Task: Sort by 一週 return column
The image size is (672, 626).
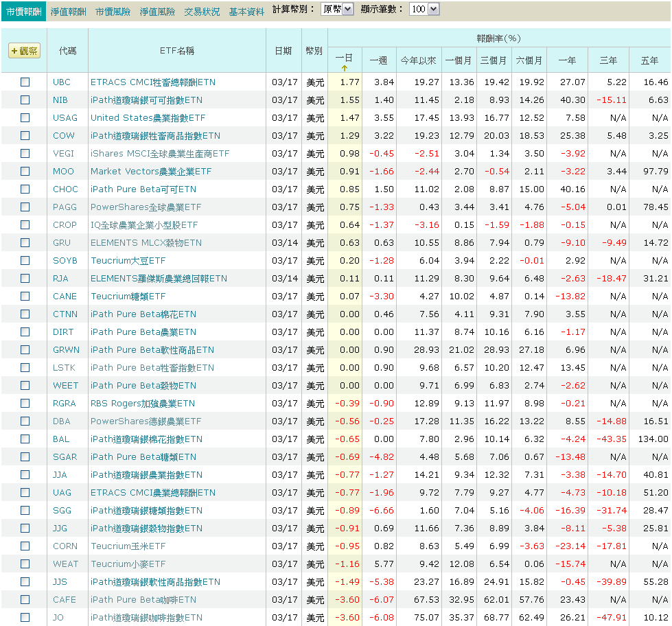Action: (378, 60)
